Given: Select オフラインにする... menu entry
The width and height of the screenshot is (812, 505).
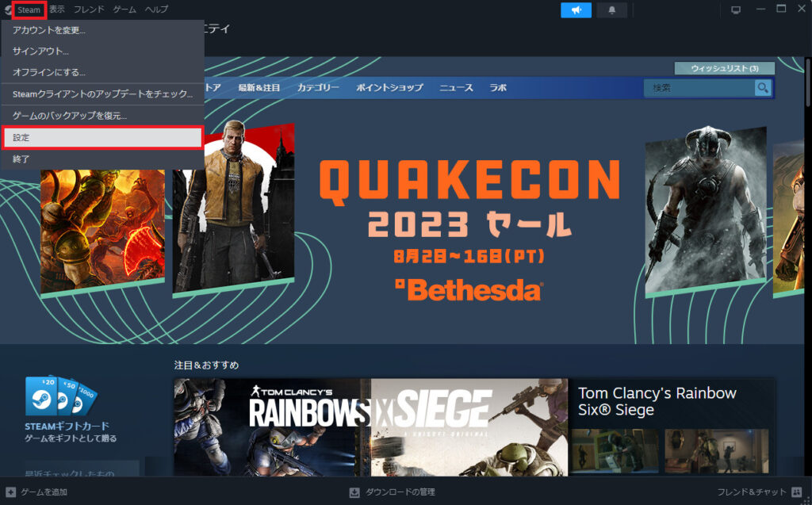Looking at the screenshot, I should [102, 72].
